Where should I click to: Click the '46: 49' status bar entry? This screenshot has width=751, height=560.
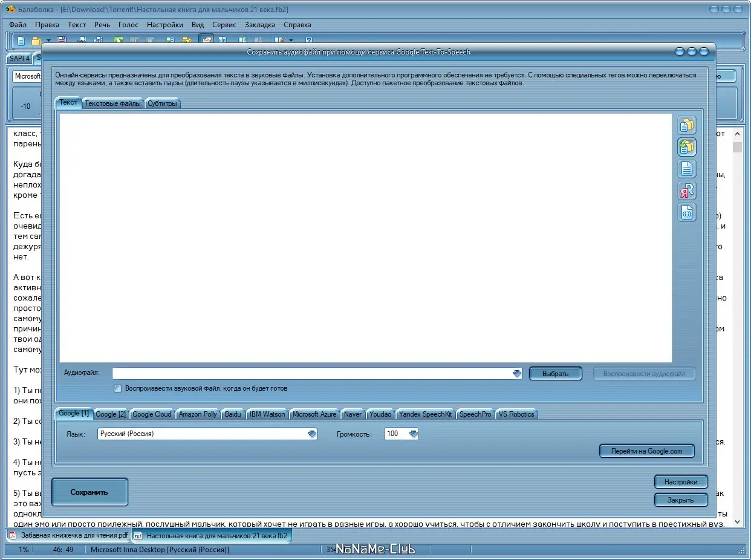62,550
